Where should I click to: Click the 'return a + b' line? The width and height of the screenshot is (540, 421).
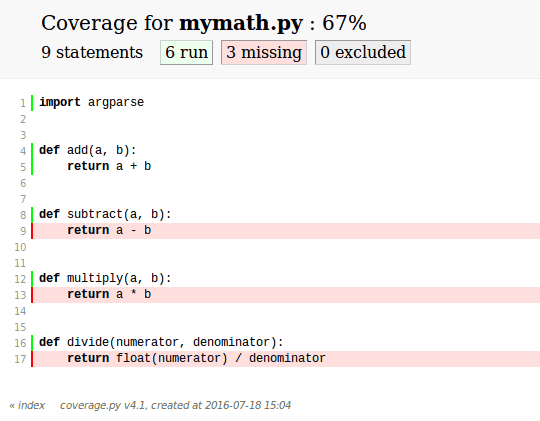click(x=109, y=166)
